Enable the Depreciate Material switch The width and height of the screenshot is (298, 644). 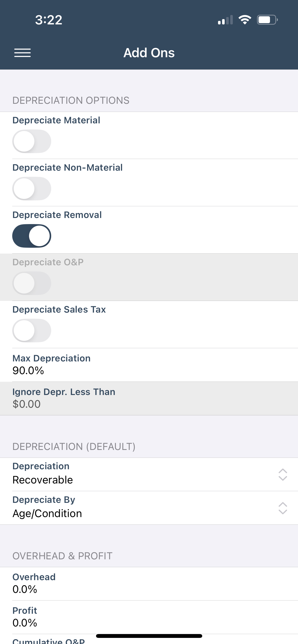[x=32, y=141]
